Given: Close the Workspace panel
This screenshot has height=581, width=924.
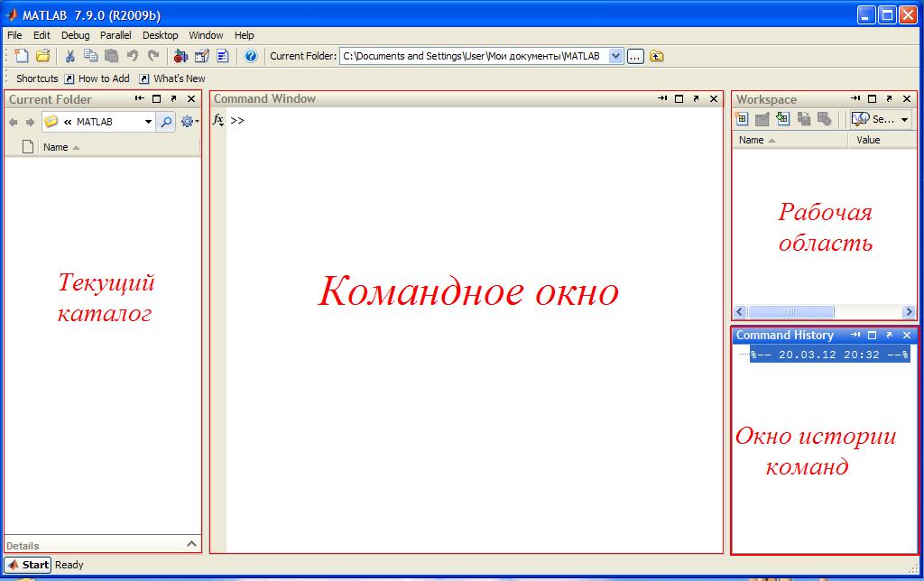Looking at the screenshot, I should [907, 99].
